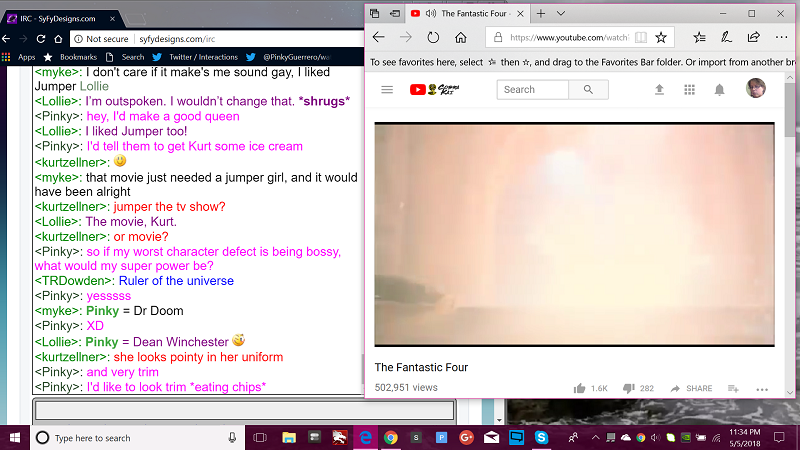
Task: Click The Fantastic Four video player
Action: (574, 234)
